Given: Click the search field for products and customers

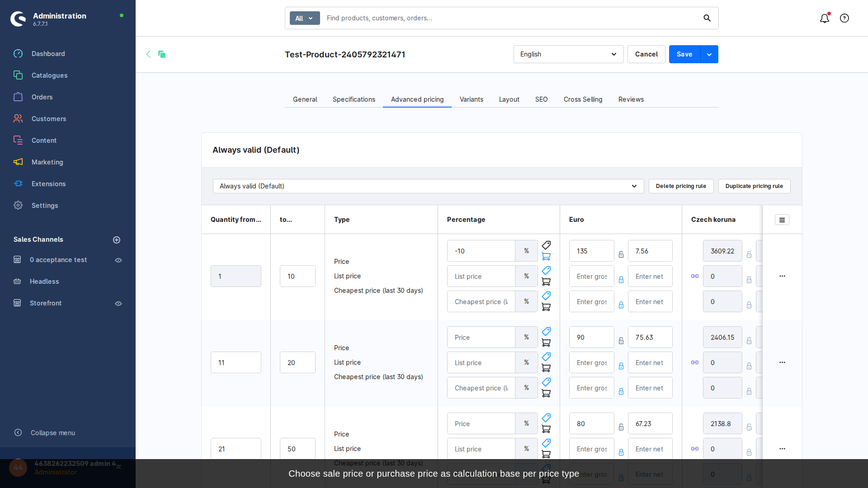Looking at the screenshot, I should [511, 18].
